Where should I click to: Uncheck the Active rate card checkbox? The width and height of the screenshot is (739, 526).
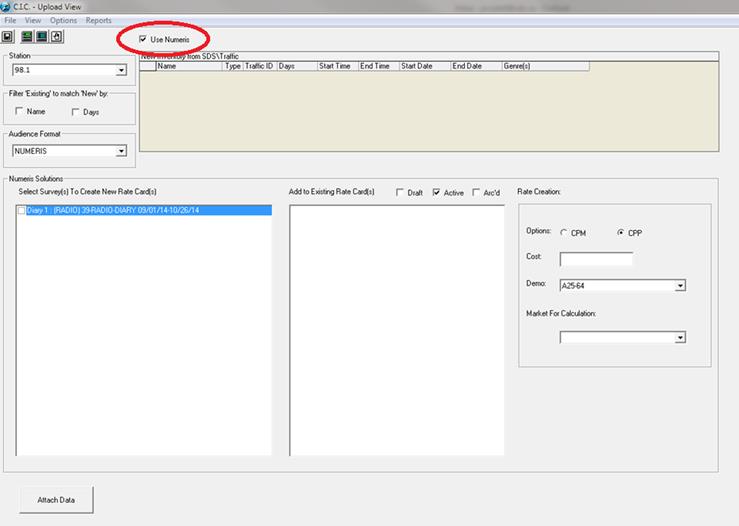click(437, 192)
